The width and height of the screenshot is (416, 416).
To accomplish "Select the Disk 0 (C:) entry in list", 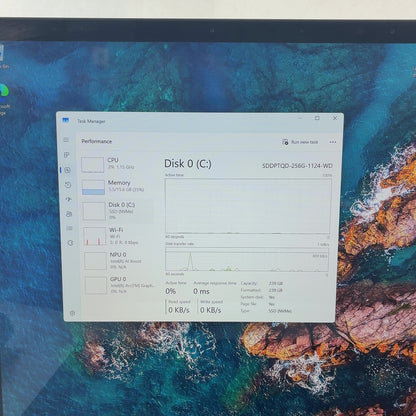I will point(119,211).
